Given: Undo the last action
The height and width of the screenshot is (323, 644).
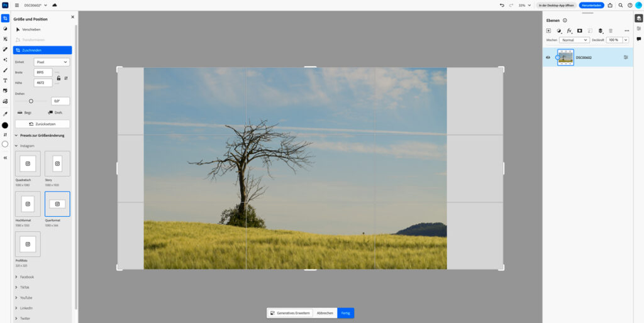Looking at the screenshot, I should (502, 5).
